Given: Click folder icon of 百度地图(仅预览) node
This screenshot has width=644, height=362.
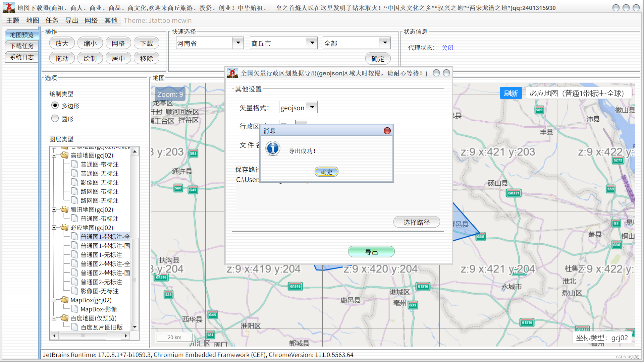Looking at the screenshot, I should point(65,318).
